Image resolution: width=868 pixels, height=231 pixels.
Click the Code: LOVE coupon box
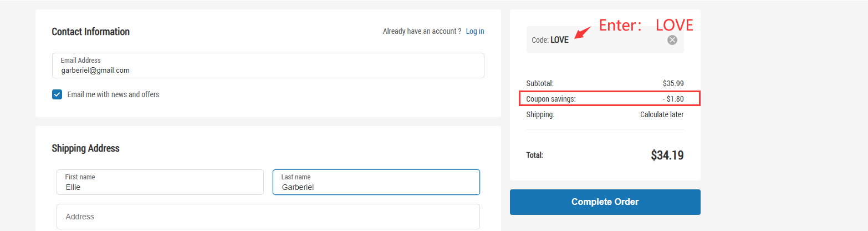pyautogui.click(x=605, y=40)
